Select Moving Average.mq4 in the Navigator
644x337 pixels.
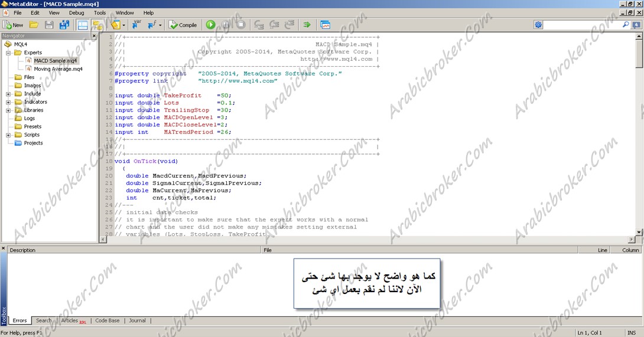(x=58, y=69)
